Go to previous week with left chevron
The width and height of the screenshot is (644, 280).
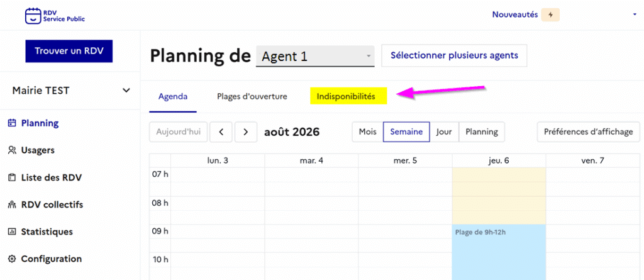tap(221, 132)
